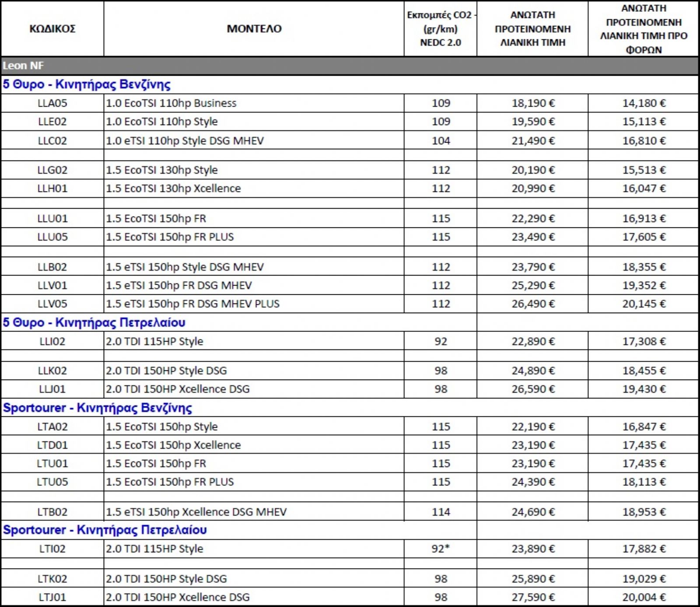Click the Εκπομπές CO2 column header
The height and width of the screenshot is (607, 700).
[x=440, y=29]
